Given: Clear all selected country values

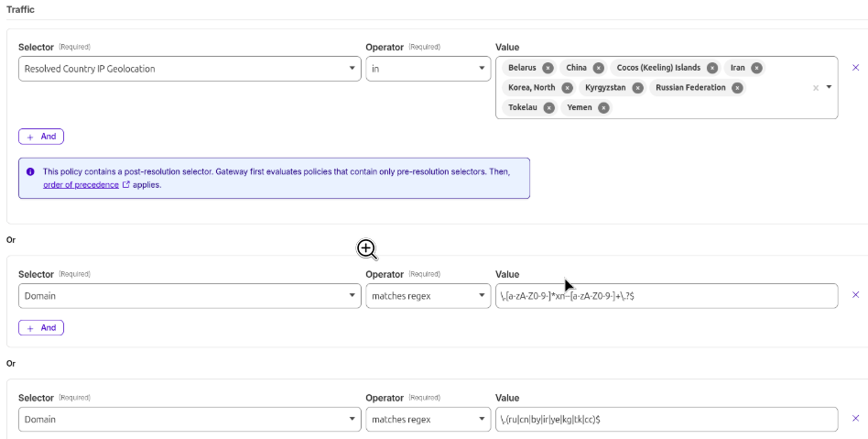Looking at the screenshot, I should [x=816, y=88].
